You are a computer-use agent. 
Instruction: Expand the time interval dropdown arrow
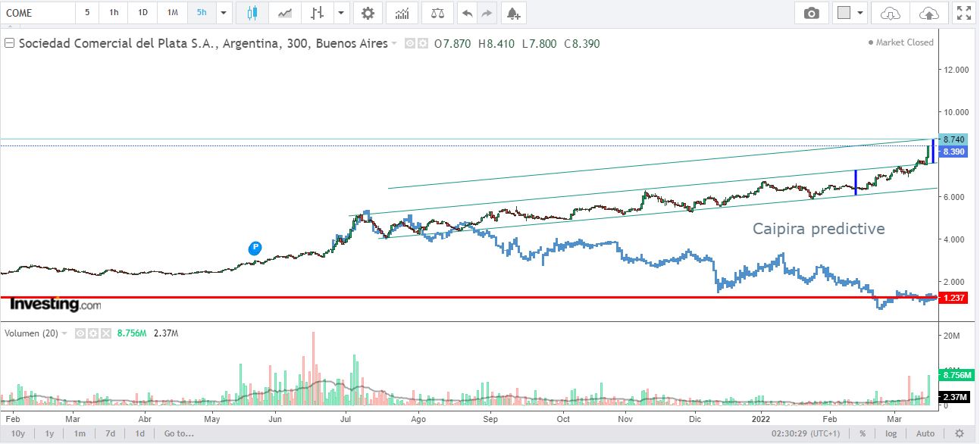pyautogui.click(x=223, y=13)
